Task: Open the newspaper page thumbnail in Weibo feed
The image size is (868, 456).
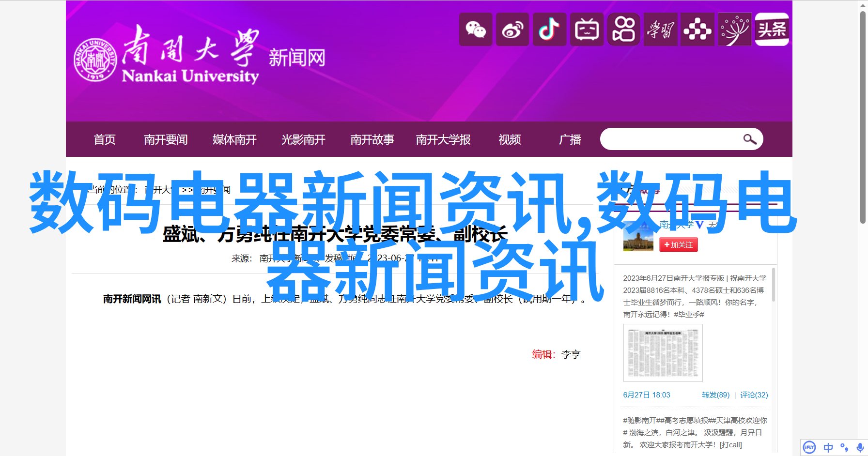Action: [x=663, y=353]
